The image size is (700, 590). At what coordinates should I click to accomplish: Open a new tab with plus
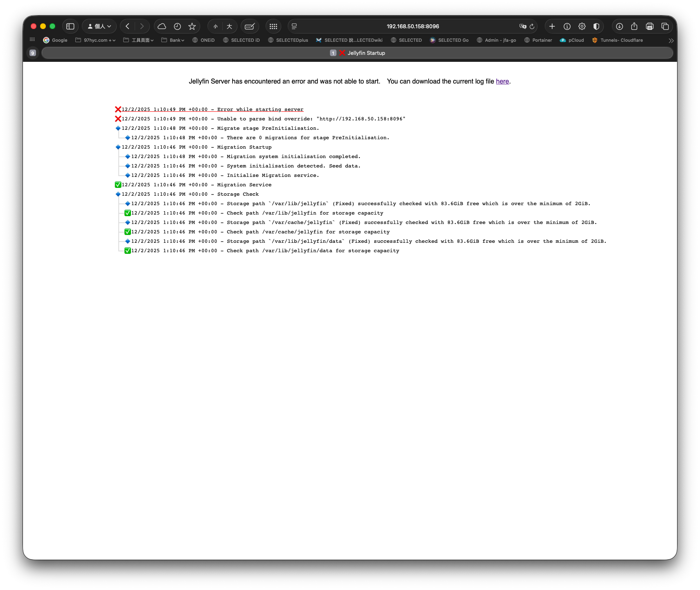(552, 26)
